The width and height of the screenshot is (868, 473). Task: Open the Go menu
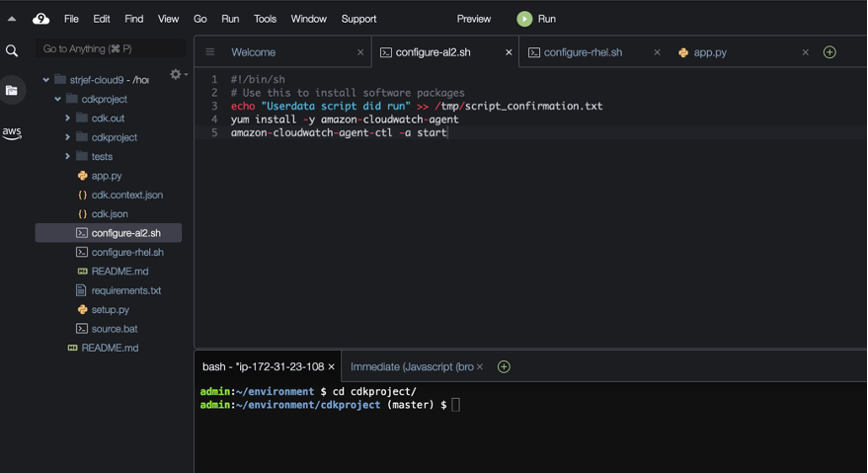tap(200, 19)
